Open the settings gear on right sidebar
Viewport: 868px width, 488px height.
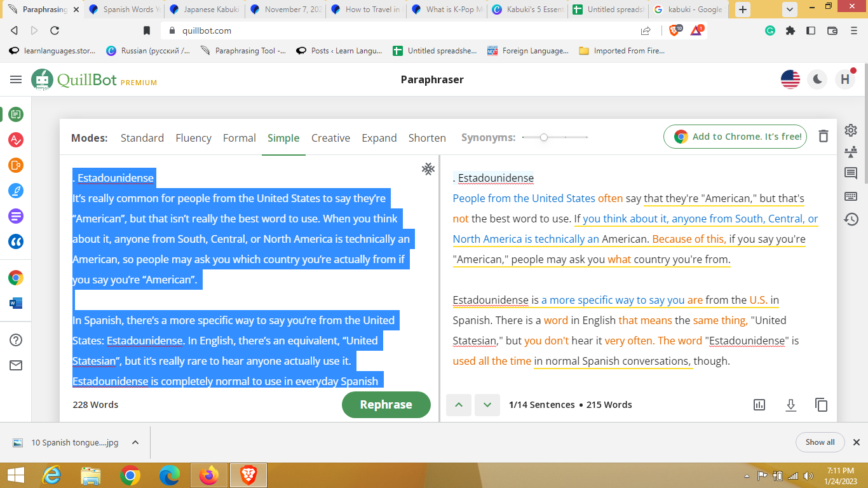pyautogui.click(x=851, y=130)
